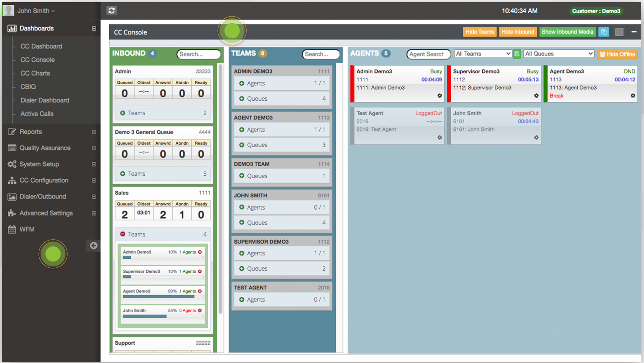The image size is (644, 363).
Task: Toggle the Hide Teams button
Action: 479,32
